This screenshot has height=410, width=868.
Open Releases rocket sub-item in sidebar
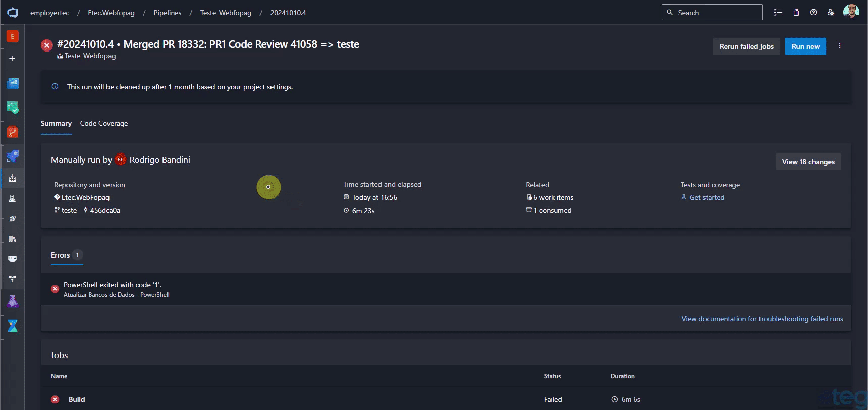13,219
